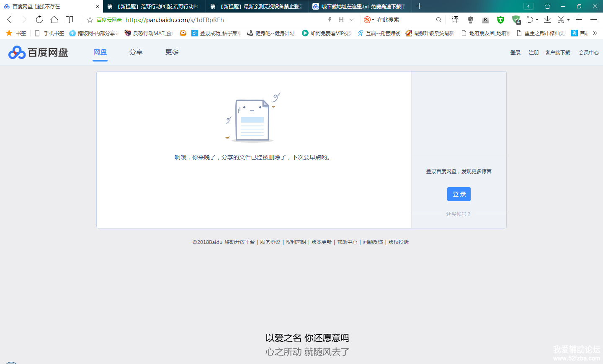Open the 互赢--托管赚钱 bookmark
Screen dimensions: 603x364
pos(379,33)
